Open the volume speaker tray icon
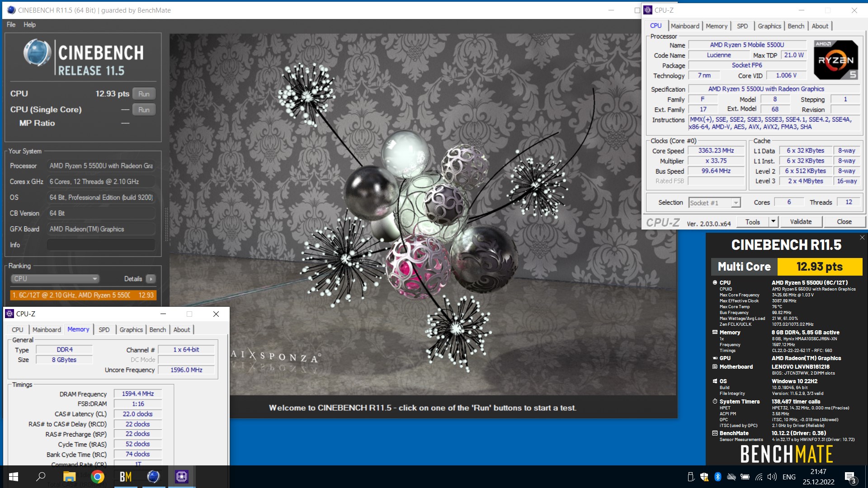This screenshot has width=868, height=488. coord(772,477)
